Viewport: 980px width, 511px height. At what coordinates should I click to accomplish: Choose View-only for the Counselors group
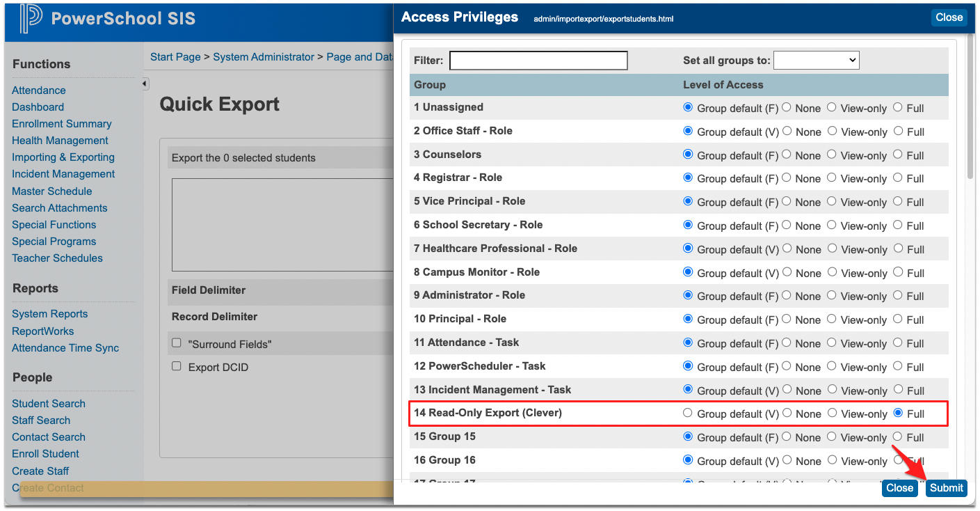click(x=831, y=155)
